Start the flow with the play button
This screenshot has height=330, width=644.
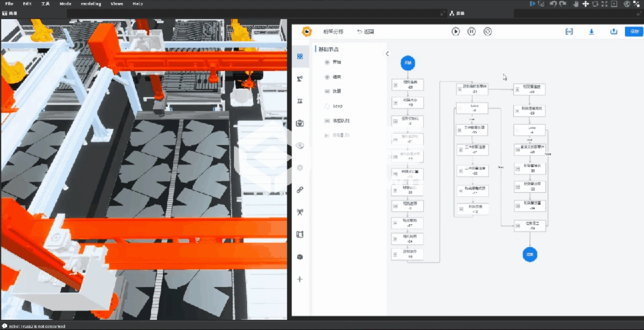pyautogui.click(x=455, y=31)
